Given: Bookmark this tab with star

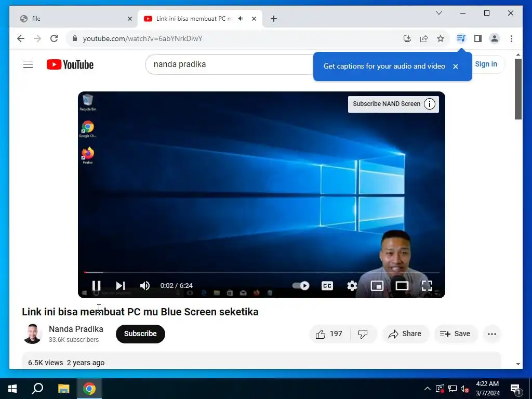Looking at the screenshot, I should coord(441,38).
